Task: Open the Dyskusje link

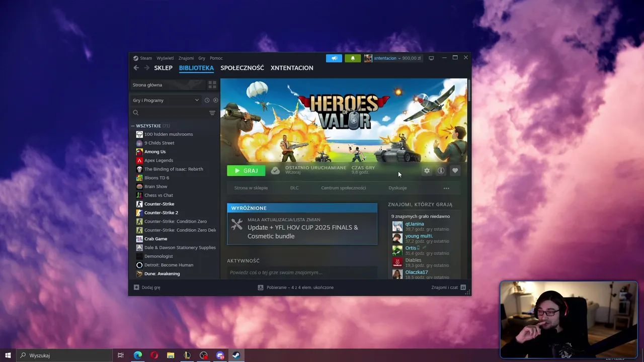Action: click(397, 188)
